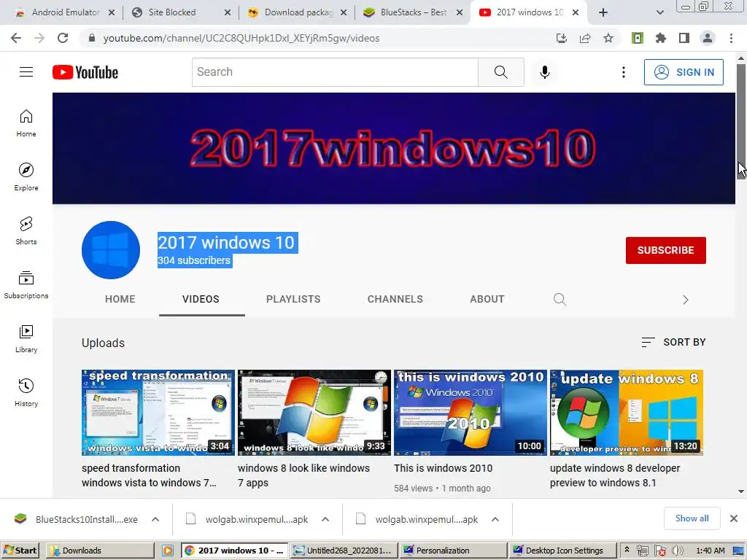Bookmark this page with the star icon
The height and width of the screenshot is (560, 747).
608,38
